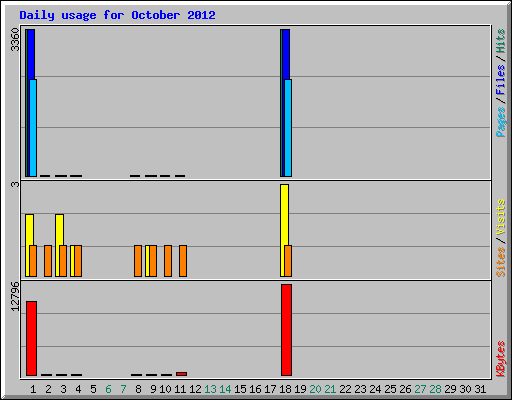Viewport: 512px width, 400px height.
Task: Select the cyan Pages bar for day 18
Action: (288, 128)
